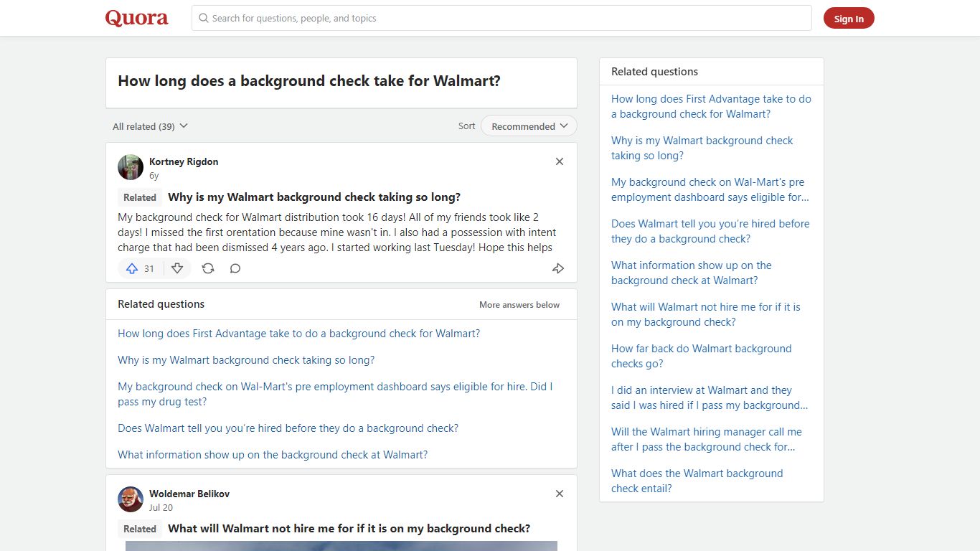This screenshot has width=980, height=551.
Task: Click Woldemar Belikov's 'Jul 20' timestamp
Action: click(161, 507)
